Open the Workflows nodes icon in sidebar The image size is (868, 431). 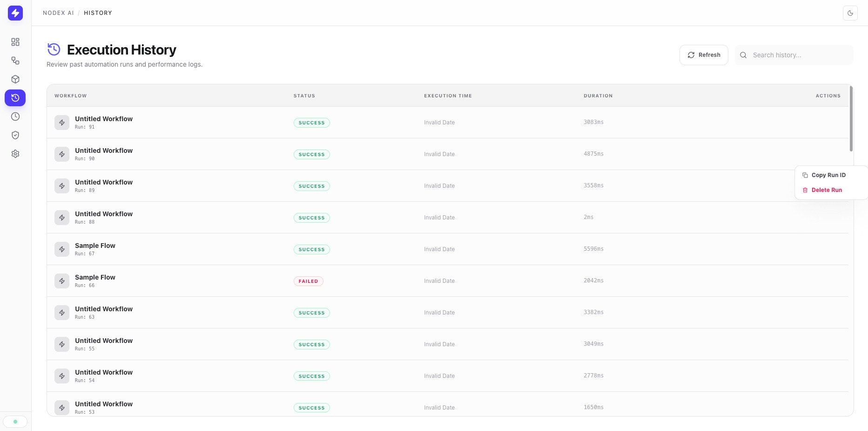15,61
